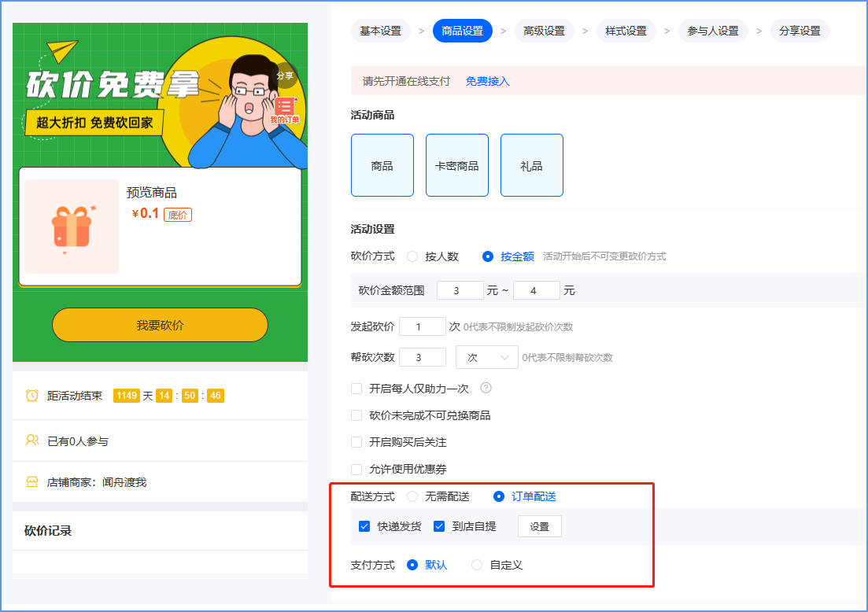The height and width of the screenshot is (612, 868).
Task: Click 设置 button for delivery options
Action: click(x=540, y=526)
